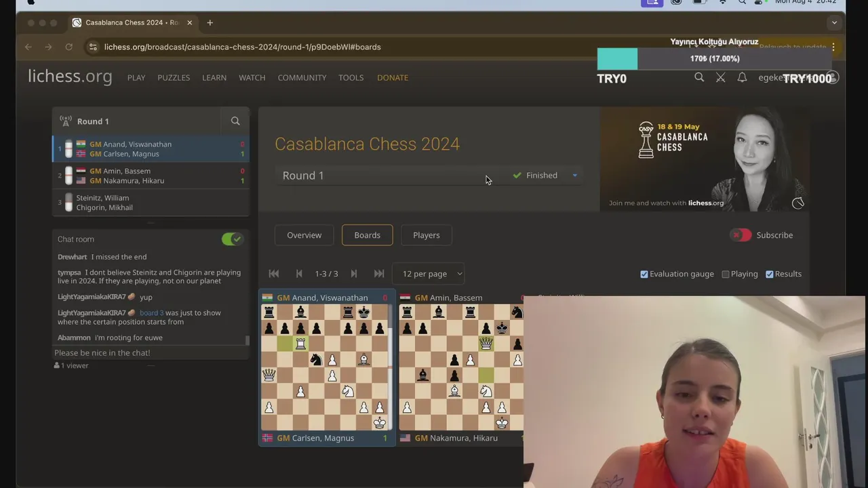The height and width of the screenshot is (488, 868).
Task: Open challenges crossed-swords icon
Action: [721, 77]
